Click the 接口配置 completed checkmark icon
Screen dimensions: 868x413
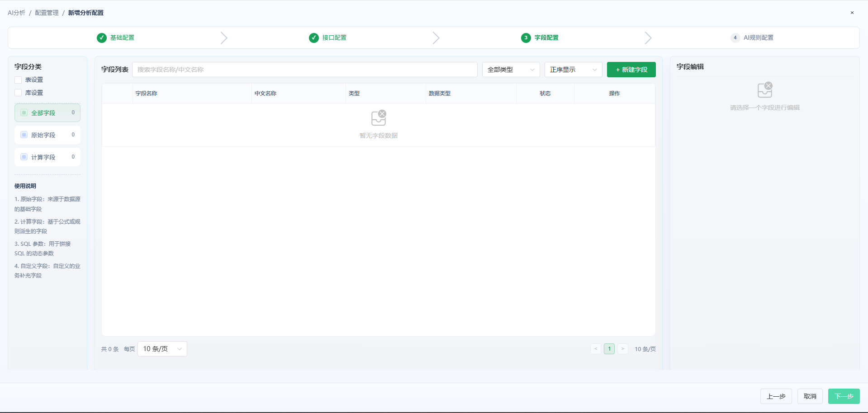point(314,38)
